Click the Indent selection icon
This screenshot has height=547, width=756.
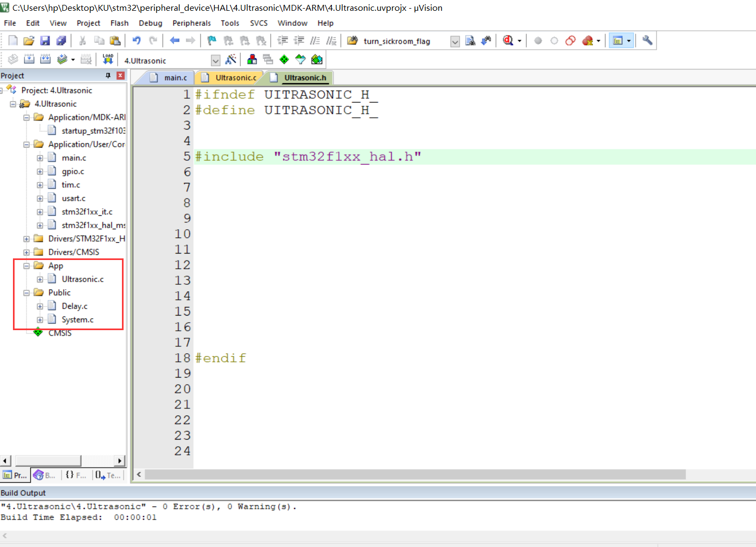283,40
